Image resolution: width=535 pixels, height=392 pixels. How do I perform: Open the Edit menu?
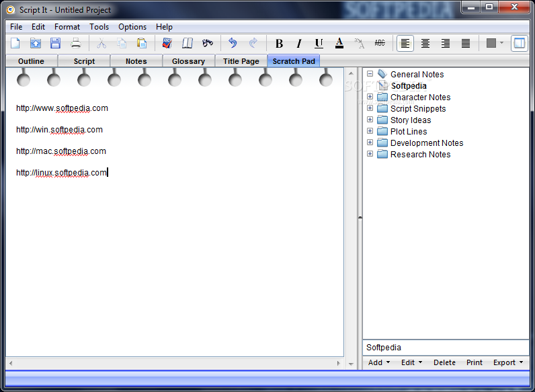click(38, 27)
